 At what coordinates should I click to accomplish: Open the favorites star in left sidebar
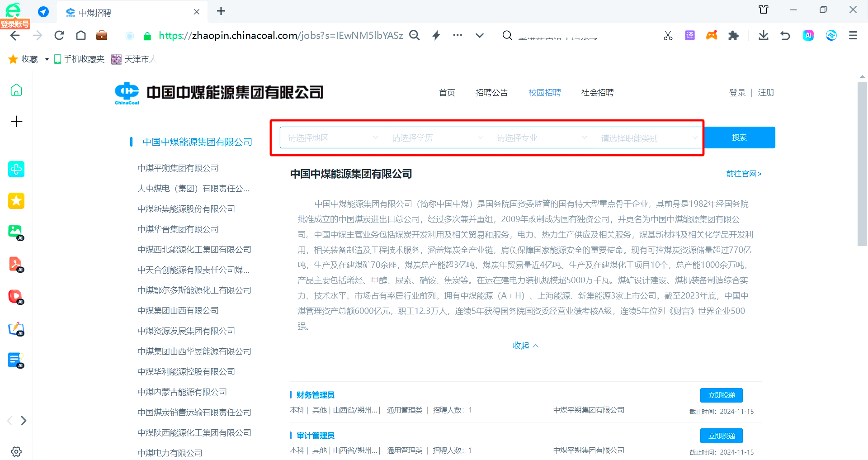coord(16,201)
